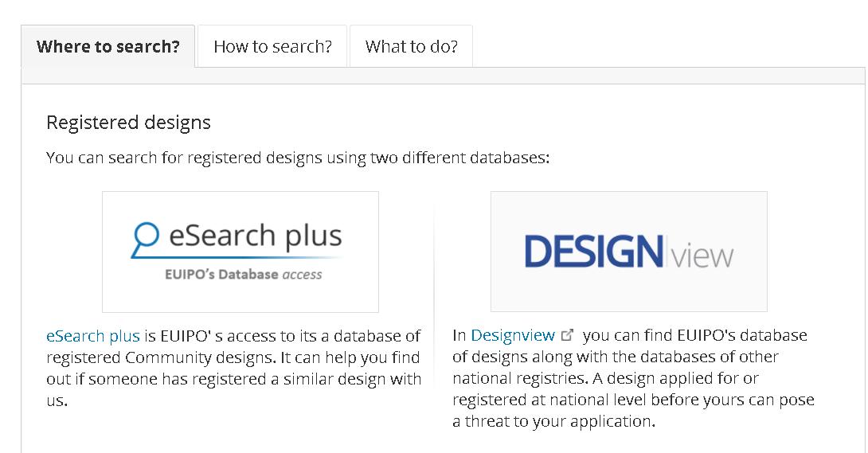Open the eSearch plus logo banner
The width and height of the screenshot is (868, 453).
(240, 252)
